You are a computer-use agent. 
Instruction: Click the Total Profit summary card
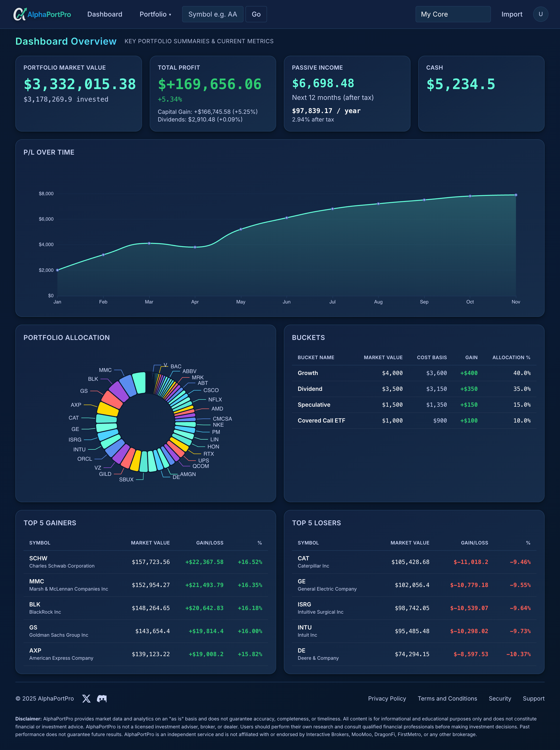pos(213,94)
